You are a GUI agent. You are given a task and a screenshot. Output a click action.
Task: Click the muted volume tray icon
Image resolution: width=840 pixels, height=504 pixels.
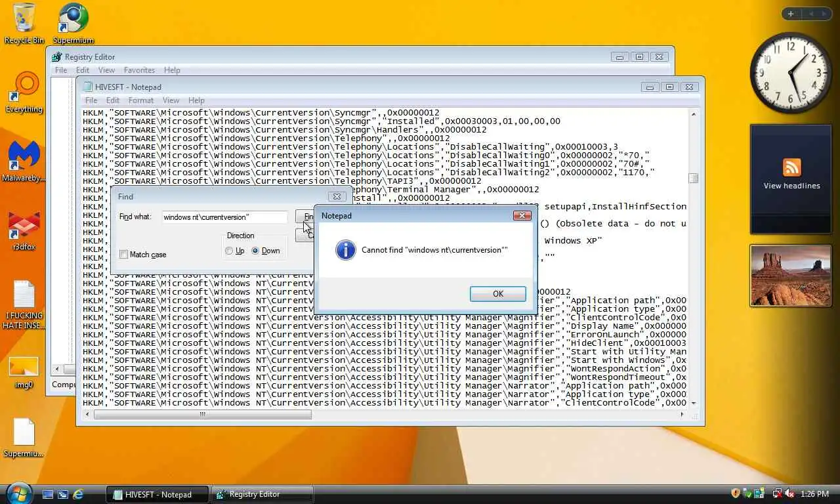coord(789,493)
